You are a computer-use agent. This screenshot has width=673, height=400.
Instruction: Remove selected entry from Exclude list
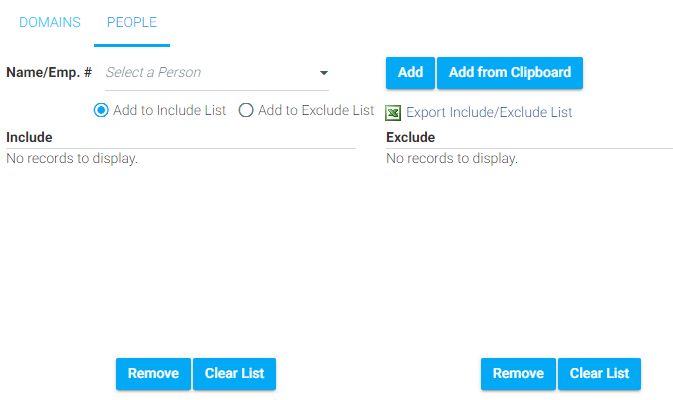(518, 373)
